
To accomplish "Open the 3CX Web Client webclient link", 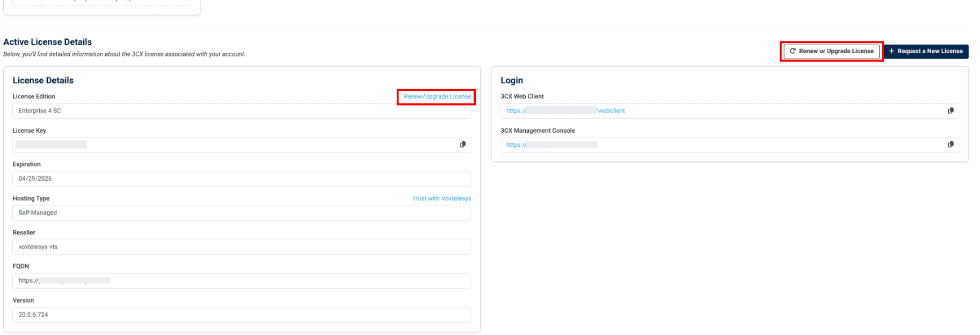I will 565,111.
